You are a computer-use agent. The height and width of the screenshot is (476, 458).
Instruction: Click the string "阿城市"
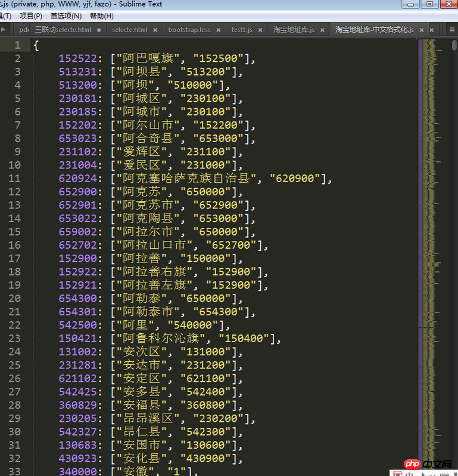tap(142, 112)
